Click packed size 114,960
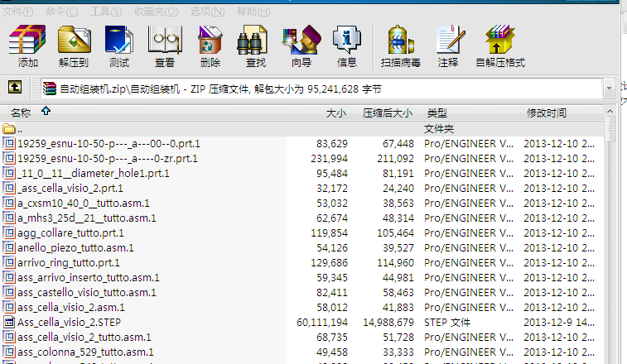627x364 pixels. point(395,262)
